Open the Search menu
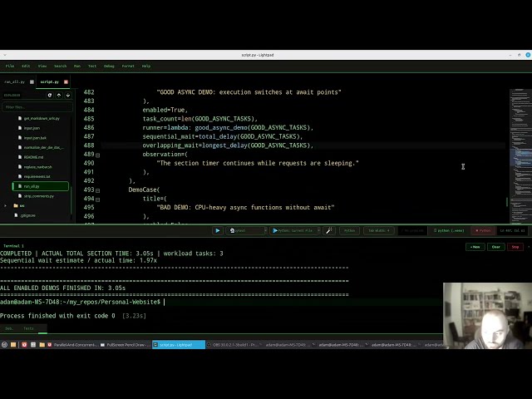The height and width of the screenshot is (399, 532). pyautogui.click(x=60, y=66)
